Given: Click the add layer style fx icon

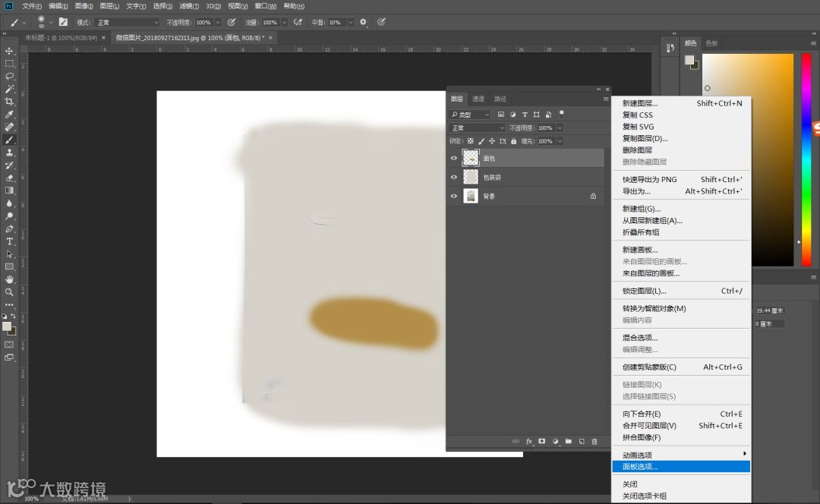Looking at the screenshot, I should (x=528, y=441).
